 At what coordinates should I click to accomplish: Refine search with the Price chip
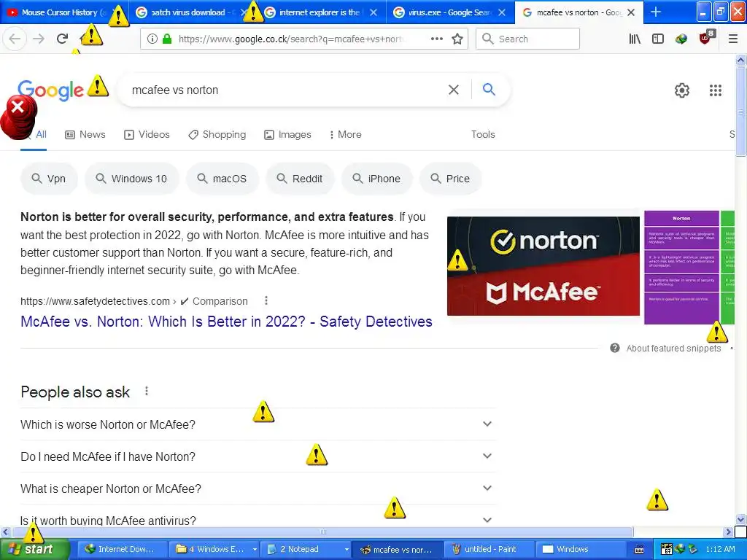coord(450,179)
